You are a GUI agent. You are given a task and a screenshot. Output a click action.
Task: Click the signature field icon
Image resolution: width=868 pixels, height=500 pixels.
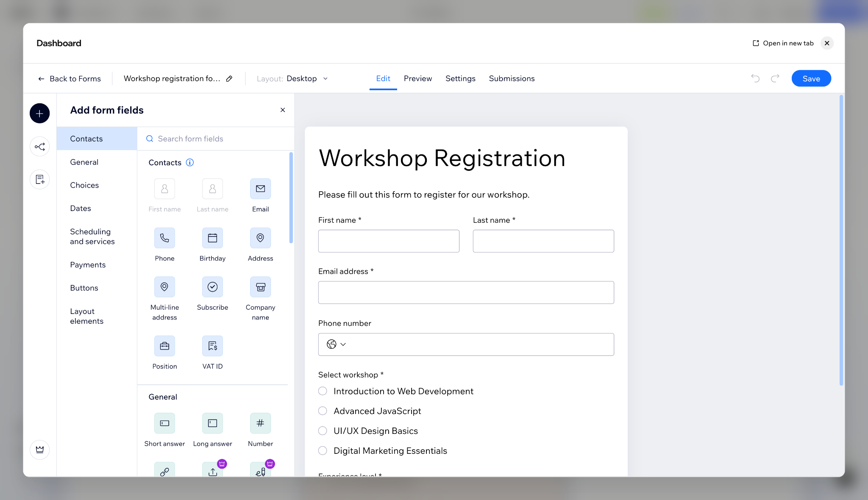[x=260, y=469]
